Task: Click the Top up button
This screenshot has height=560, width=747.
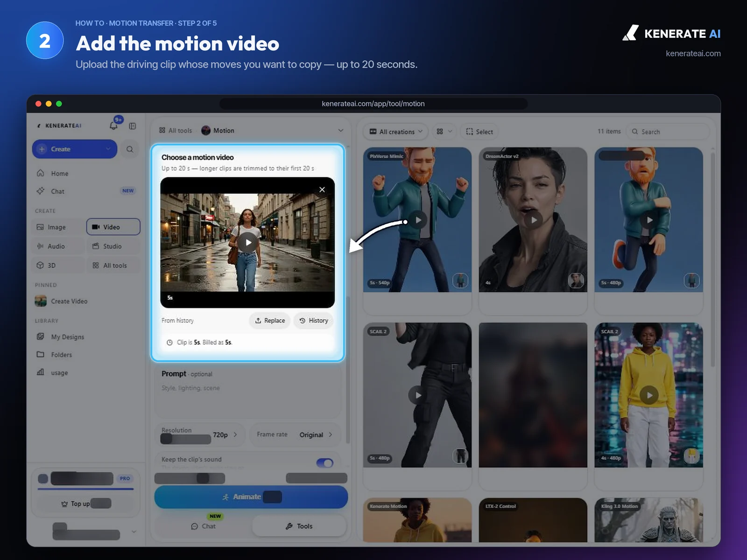Action: coord(86,504)
